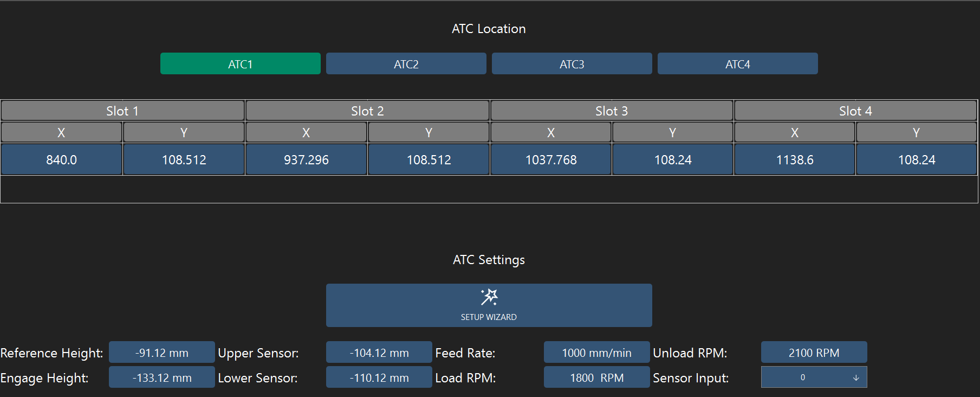Viewport: 980px width, 397px height.
Task: Switch to the ATC2 tab
Action: point(406,64)
